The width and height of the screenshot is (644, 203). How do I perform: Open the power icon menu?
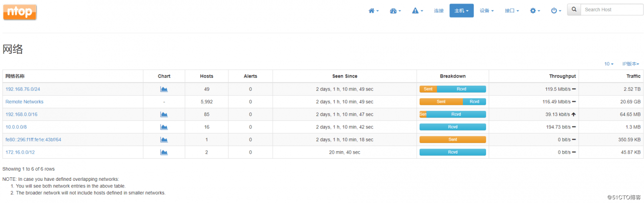pyautogui.click(x=555, y=11)
